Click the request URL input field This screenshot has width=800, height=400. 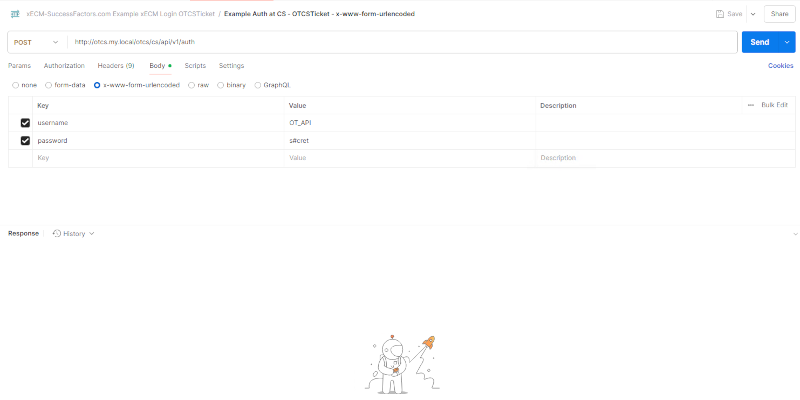pos(400,42)
